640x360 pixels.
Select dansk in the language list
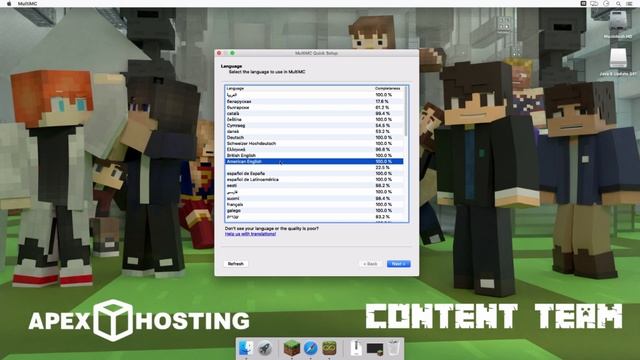[x=314, y=131]
